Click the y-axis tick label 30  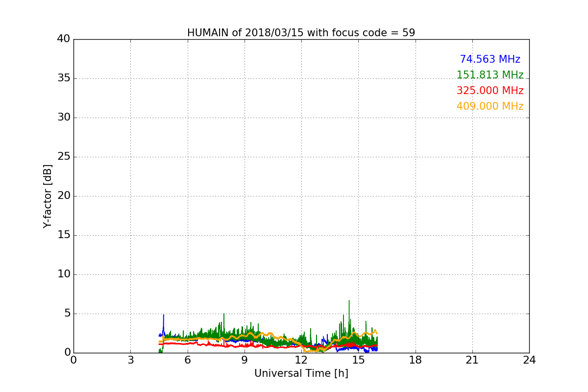click(x=64, y=118)
